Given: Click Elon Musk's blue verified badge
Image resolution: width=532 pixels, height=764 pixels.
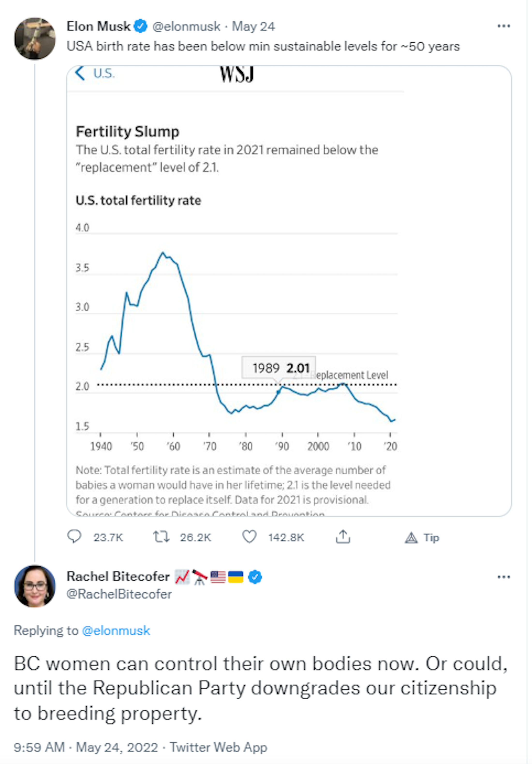Looking at the screenshot, I should tap(141, 26).
